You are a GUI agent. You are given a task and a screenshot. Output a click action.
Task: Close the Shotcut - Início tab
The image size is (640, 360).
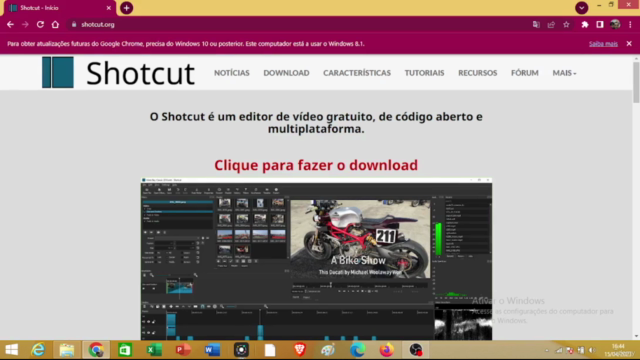[x=109, y=8]
